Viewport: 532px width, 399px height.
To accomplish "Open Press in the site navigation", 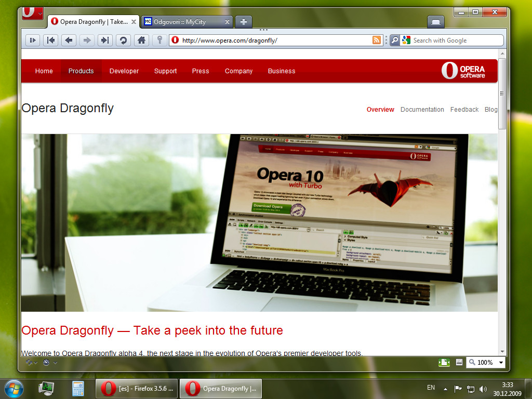I will [201, 71].
